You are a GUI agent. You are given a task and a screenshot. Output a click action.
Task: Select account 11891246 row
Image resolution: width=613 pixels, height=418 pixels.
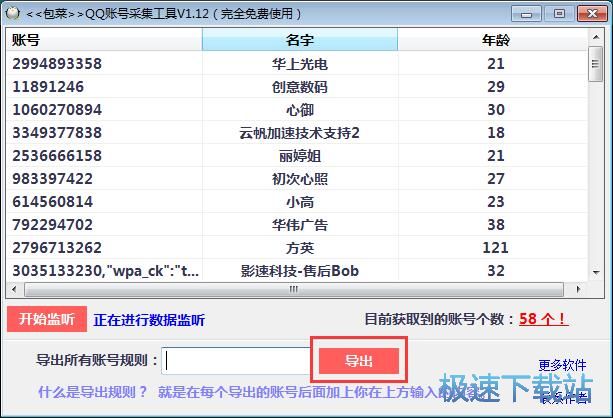coord(297,86)
